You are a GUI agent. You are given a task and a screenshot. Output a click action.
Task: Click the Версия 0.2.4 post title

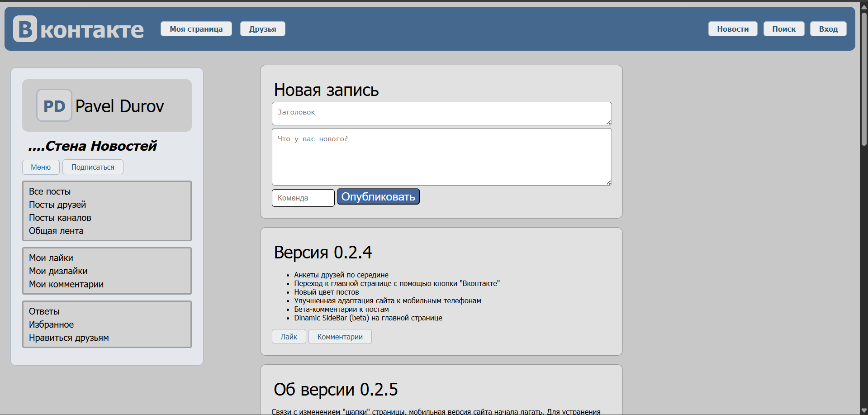(323, 253)
